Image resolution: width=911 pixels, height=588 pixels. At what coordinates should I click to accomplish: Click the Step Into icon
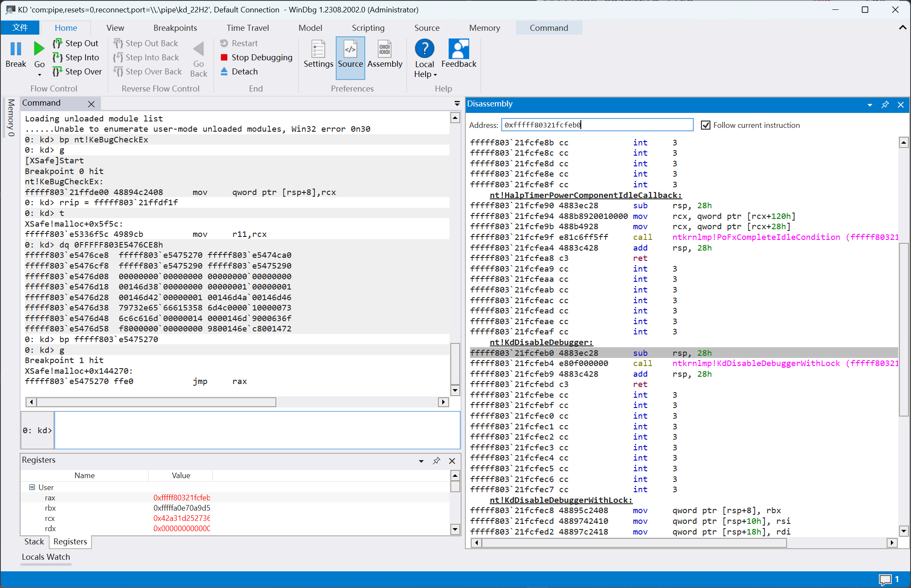(57, 57)
